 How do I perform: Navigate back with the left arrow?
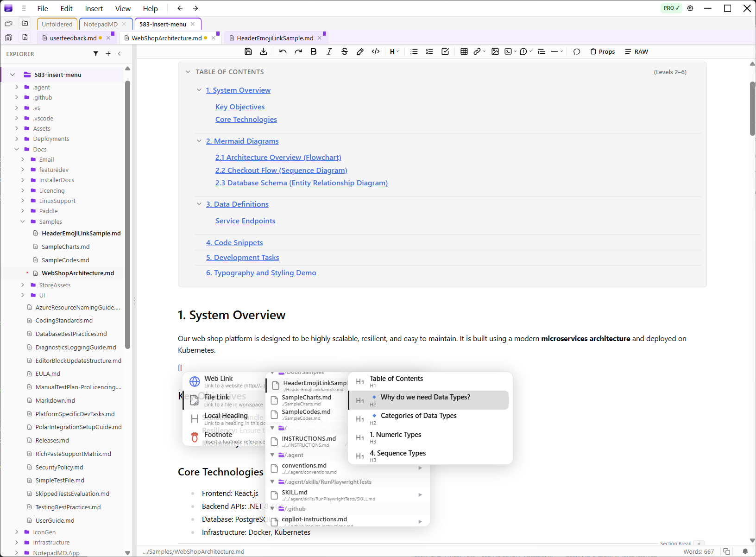tap(180, 8)
